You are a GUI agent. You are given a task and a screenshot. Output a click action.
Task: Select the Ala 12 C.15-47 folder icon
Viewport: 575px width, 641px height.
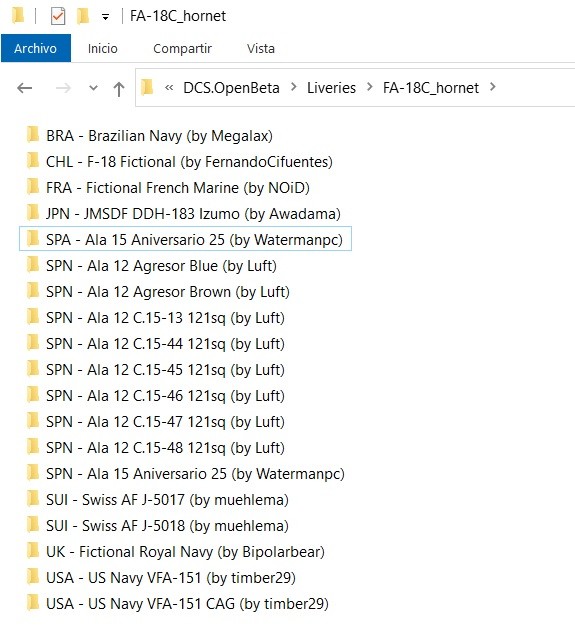click(x=33, y=420)
